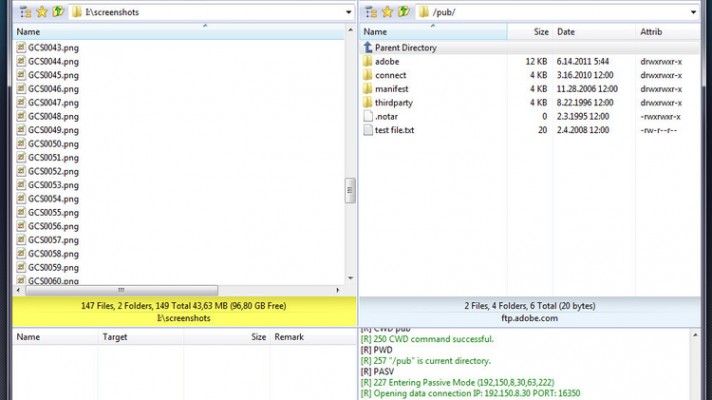Viewport: 712px width, 400px height.
Task: Click local pane scroll right arrow
Action: tap(337, 290)
